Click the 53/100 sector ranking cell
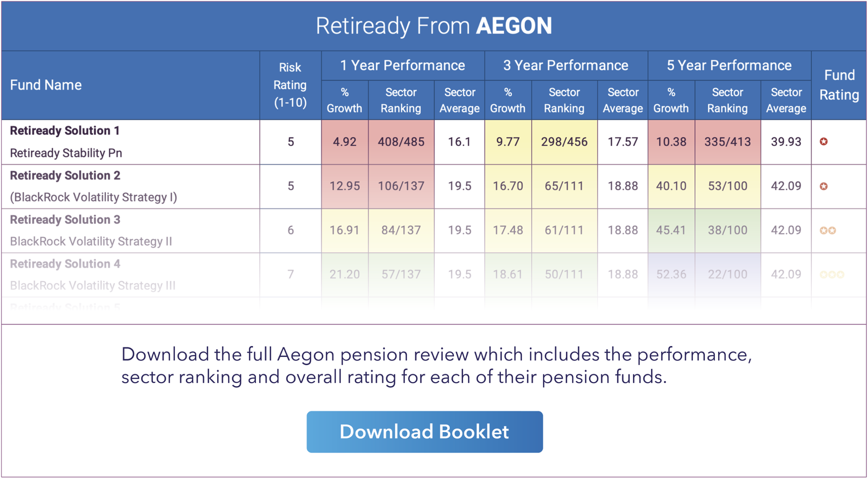The width and height of the screenshot is (868, 479). (727, 186)
